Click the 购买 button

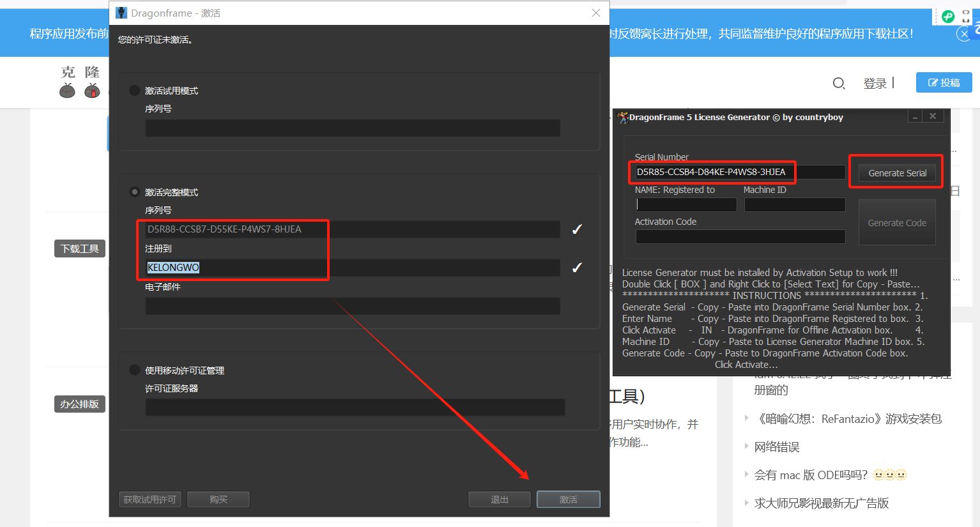pyautogui.click(x=218, y=500)
